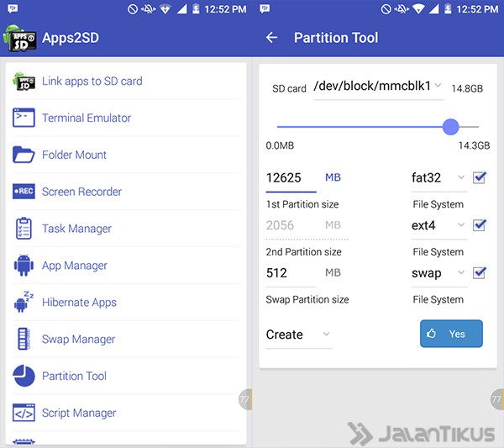Open Task Manager clipboard icon
504x448 pixels.
tap(24, 229)
